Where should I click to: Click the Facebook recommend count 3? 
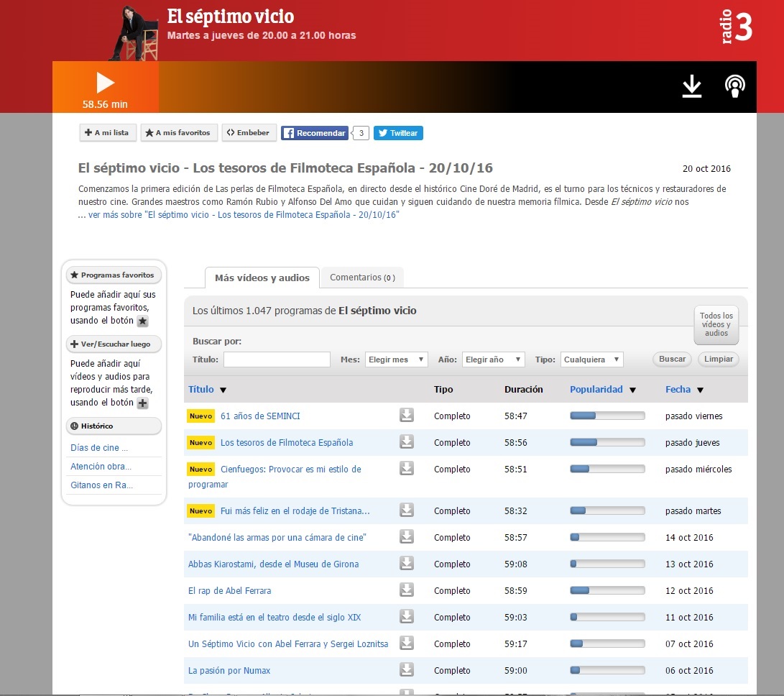pos(361,133)
